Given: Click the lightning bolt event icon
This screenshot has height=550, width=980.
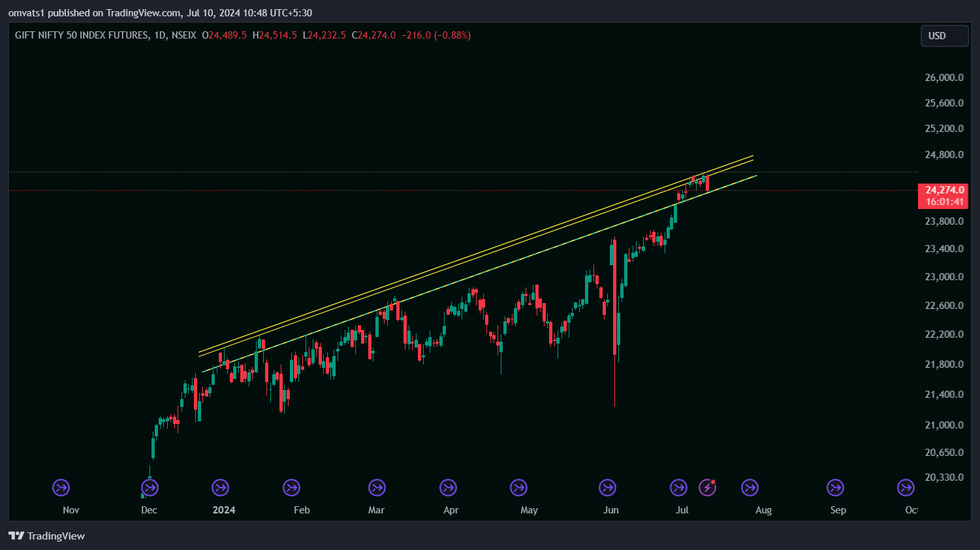Looking at the screenshot, I should [707, 487].
